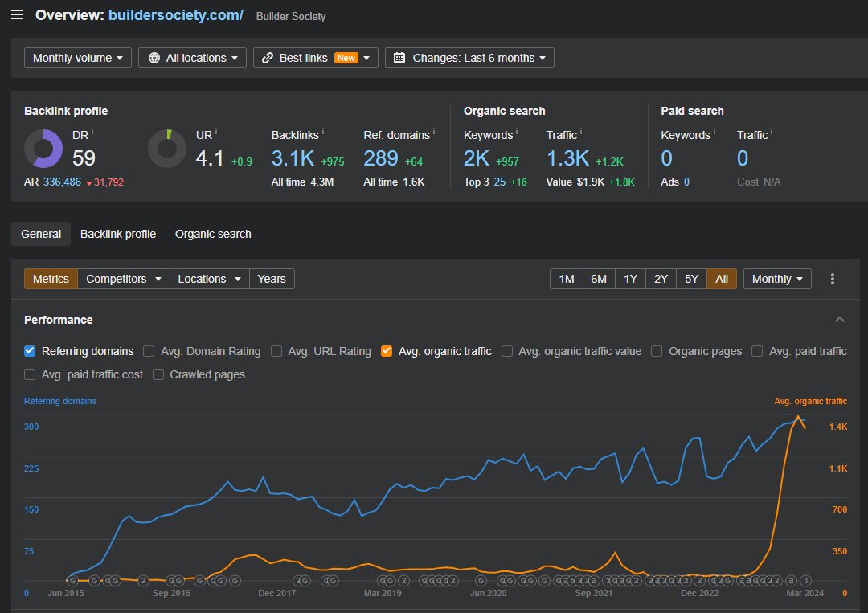This screenshot has width=868, height=613.
Task: Click the DR info icon
Action: (92, 132)
